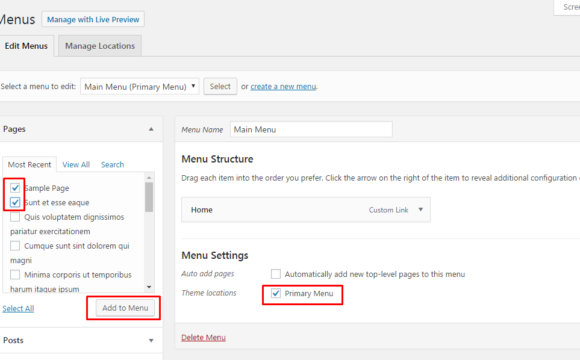Click the Menu Name input field
Screen dimensions: 580x360
coord(311,129)
